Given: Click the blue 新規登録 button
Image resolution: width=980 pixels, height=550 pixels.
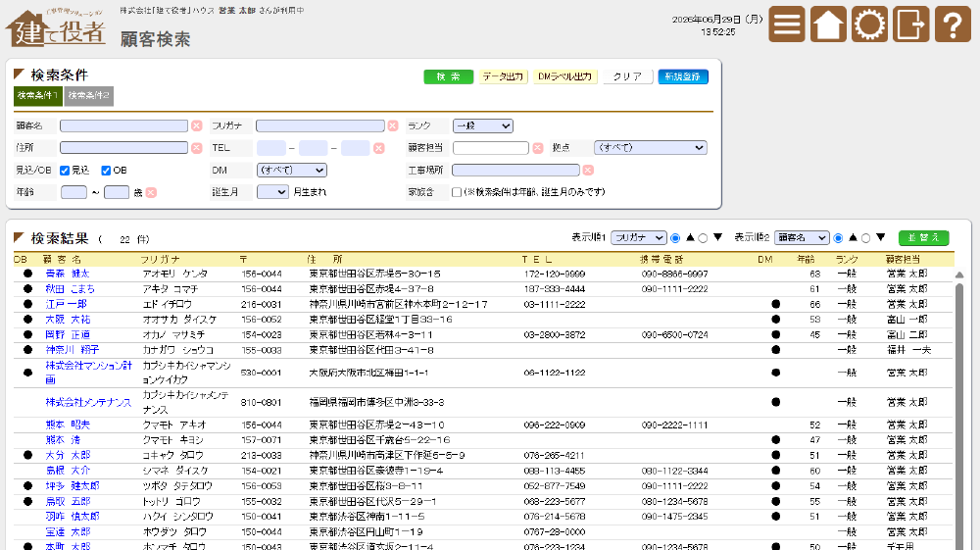Looking at the screenshot, I should coord(682,76).
